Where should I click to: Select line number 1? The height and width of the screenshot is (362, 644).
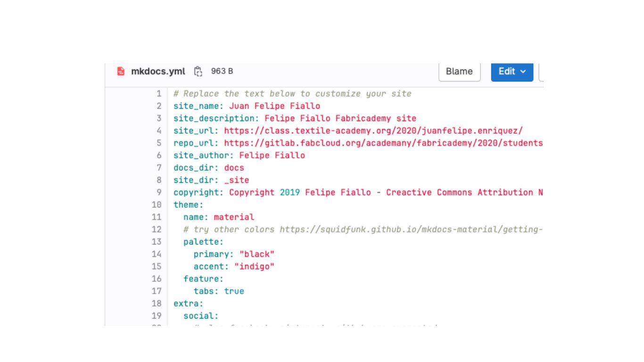(159, 94)
